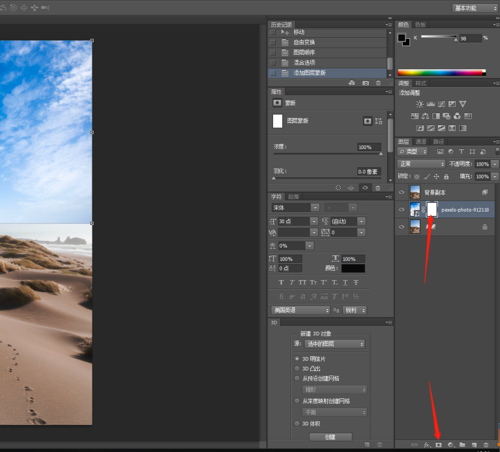Open the 锐利 anti-aliasing dropdown
The width and height of the screenshot is (500, 452).
355,310
